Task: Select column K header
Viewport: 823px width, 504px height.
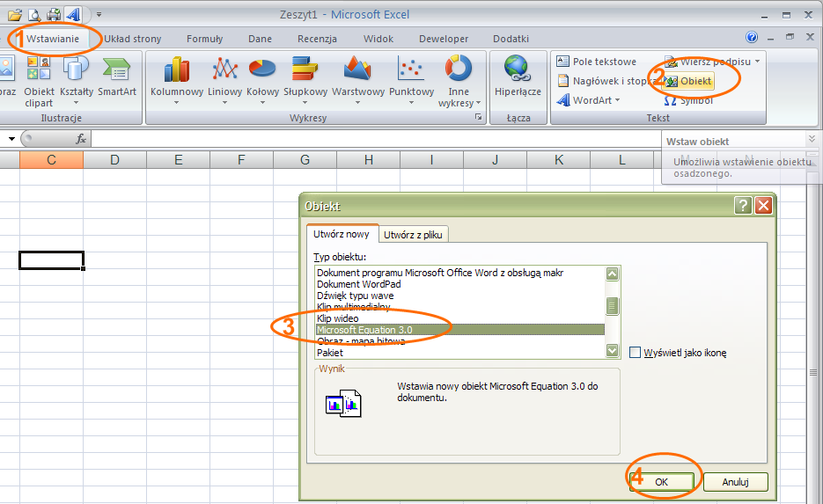Action: click(558, 160)
